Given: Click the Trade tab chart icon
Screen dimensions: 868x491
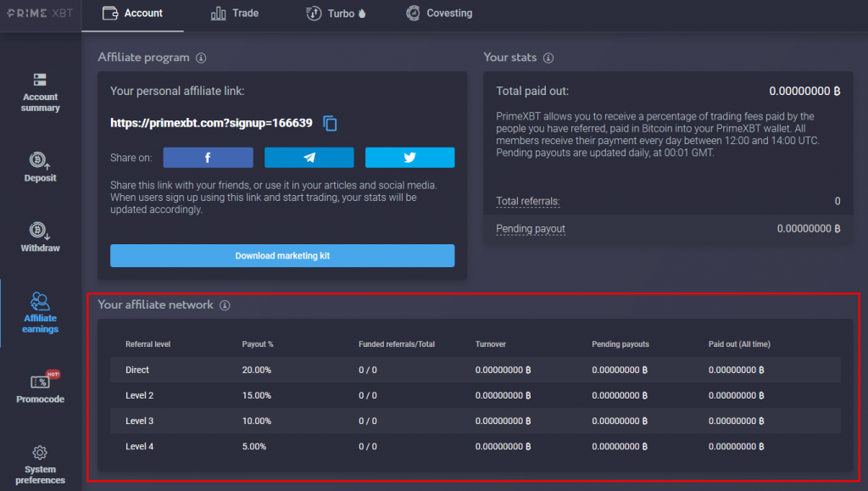Looking at the screenshot, I should pyautogui.click(x=218, y=14).
